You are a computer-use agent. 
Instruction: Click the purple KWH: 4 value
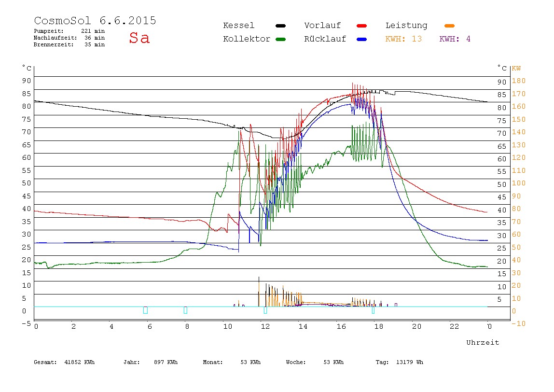point(455,39)
